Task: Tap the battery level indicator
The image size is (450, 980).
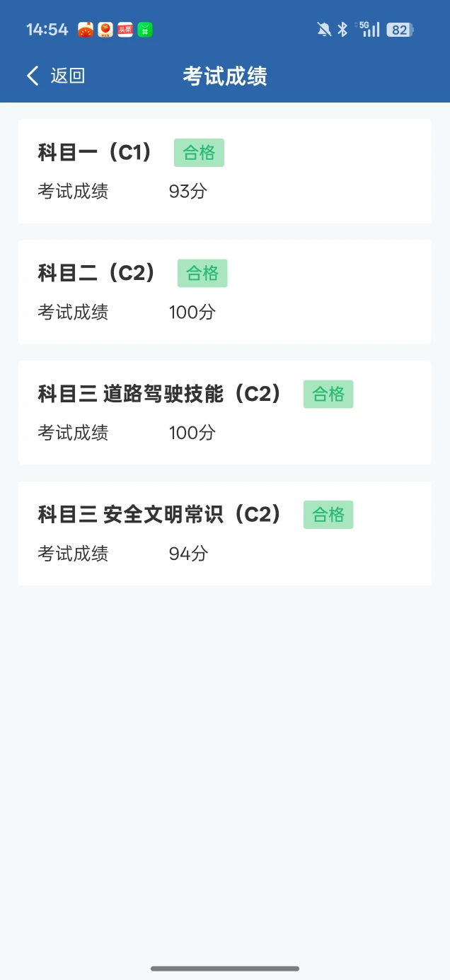Action: tap(400, 30)
